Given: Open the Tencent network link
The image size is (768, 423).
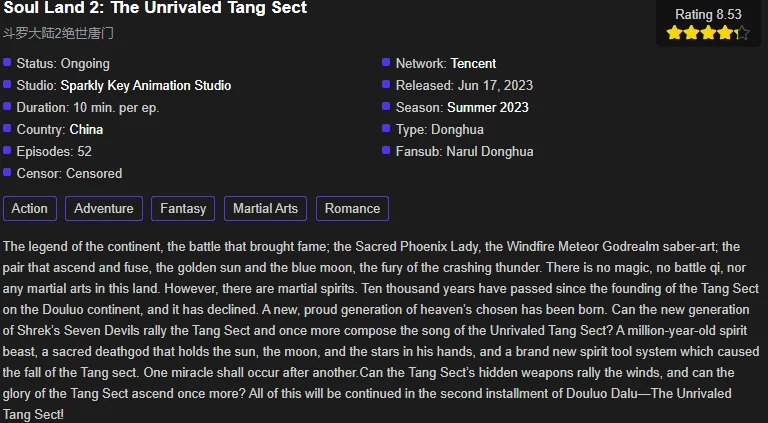Looking at the screenshot, I should click(473, 64).
